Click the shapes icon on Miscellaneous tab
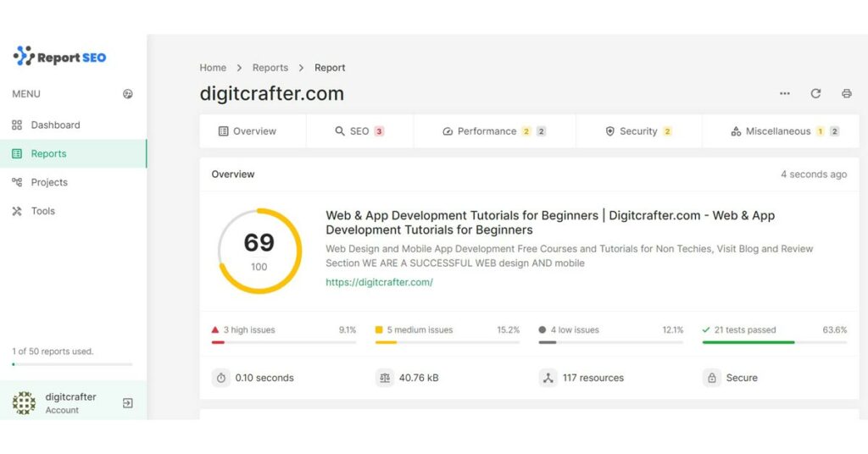868x454 pixels. (737, 131)
